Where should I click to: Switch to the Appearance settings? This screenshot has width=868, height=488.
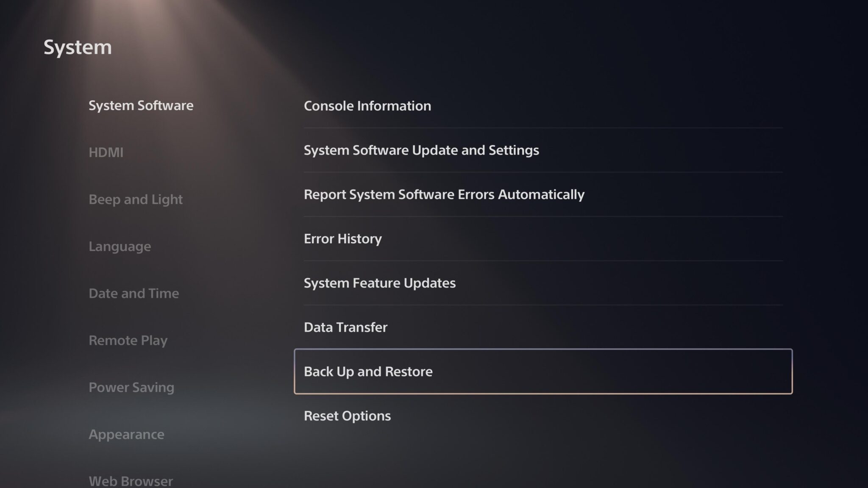(x=127, y=434)
